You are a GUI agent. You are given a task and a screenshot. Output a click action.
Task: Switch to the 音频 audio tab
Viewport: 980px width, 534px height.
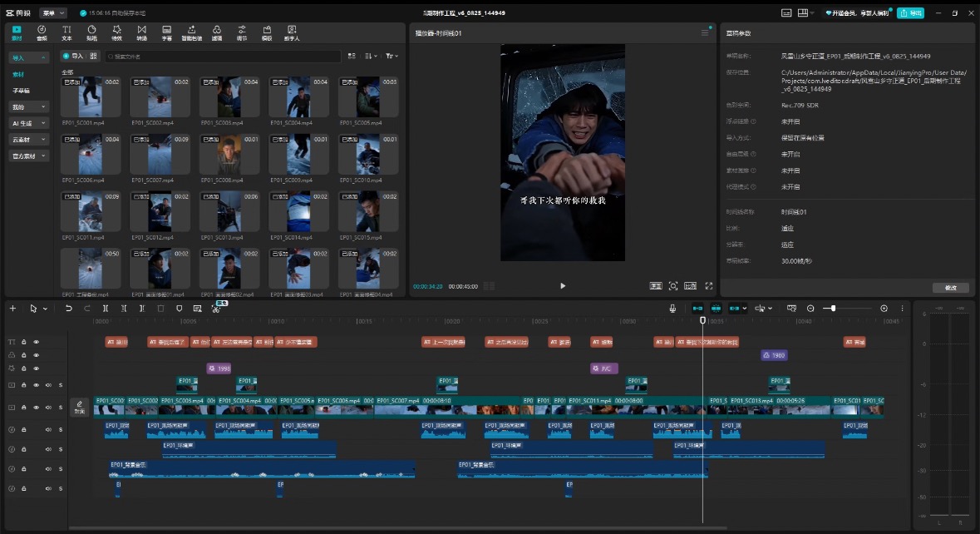point(42,32)
